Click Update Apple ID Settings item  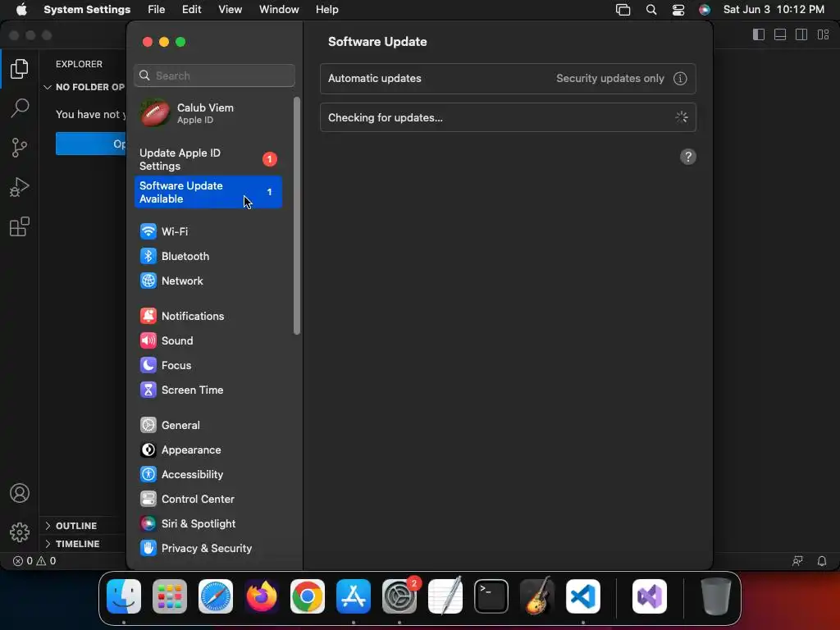click(208, 159)
